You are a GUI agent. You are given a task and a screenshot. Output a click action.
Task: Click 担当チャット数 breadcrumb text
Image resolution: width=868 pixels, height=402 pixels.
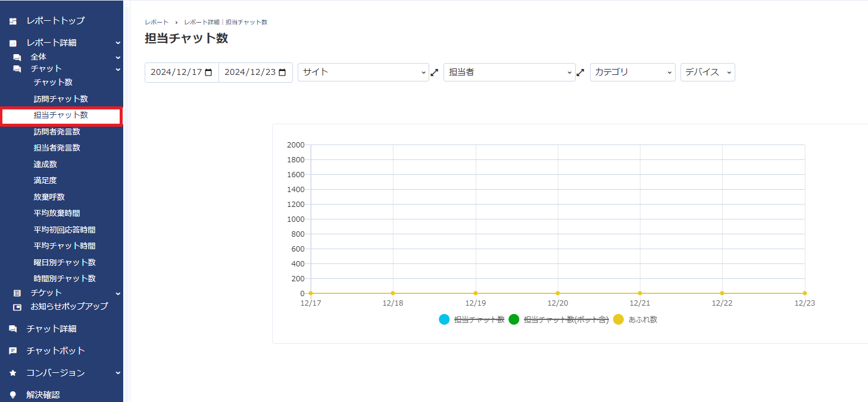[x=246, y=22]
